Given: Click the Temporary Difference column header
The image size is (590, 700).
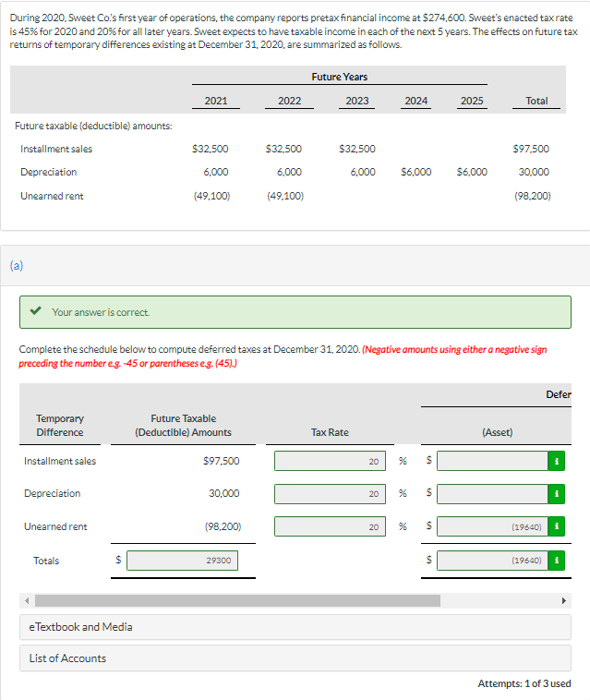Looking at the screenshot, I should coord(60,425).
